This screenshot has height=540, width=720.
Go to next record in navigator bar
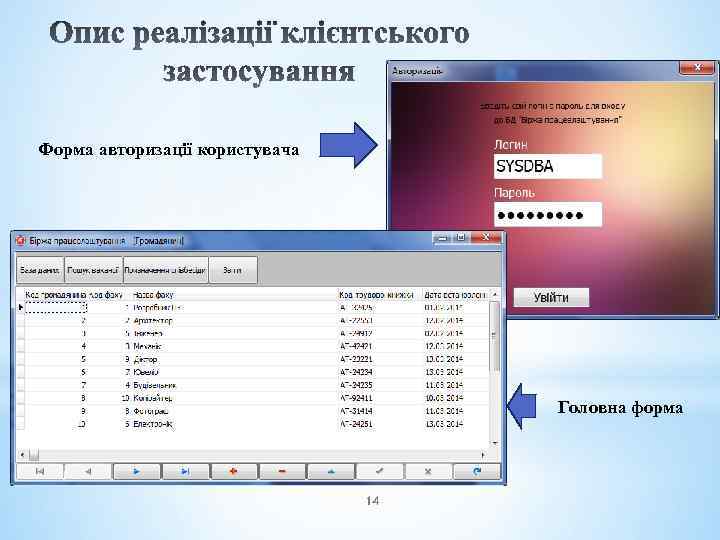[x=137, y=471]
